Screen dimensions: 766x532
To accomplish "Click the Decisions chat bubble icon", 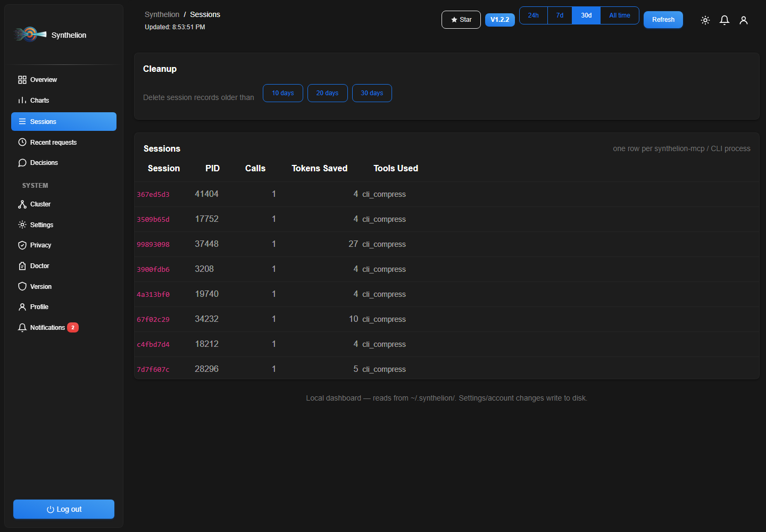I will pyautogui.click(x=22, y=163).
